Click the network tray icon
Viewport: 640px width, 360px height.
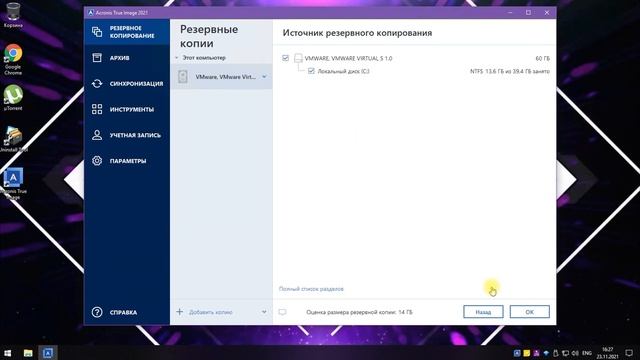566,353
